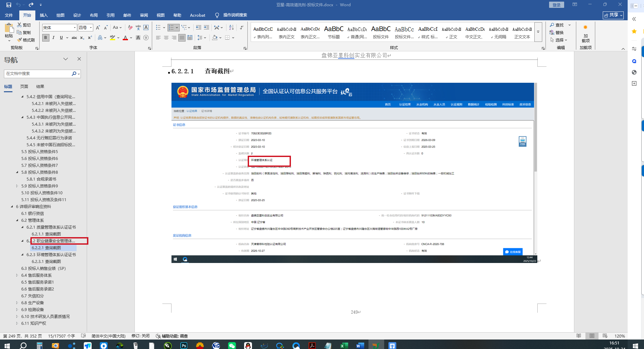This screenshot has width=644, height=349.
Task: Go to heading 6.3 投标人销售业绩 (SP)
Action: tap(44, 269)
